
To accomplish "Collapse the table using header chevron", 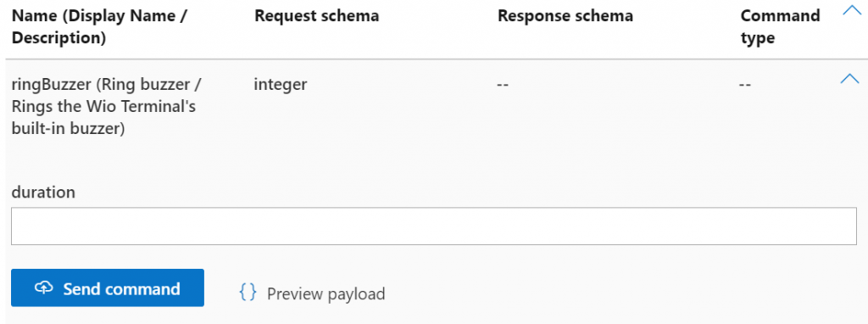I will click(x=851, y=10).
